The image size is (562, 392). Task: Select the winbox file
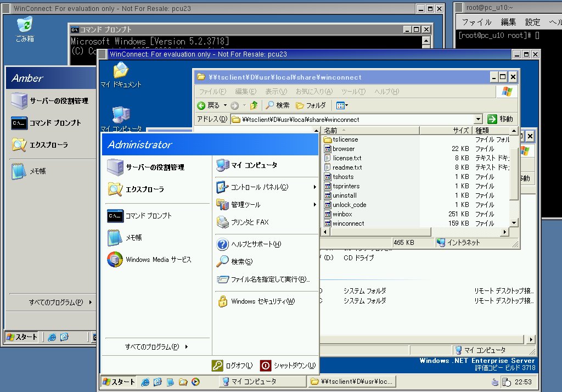point(338,214)
